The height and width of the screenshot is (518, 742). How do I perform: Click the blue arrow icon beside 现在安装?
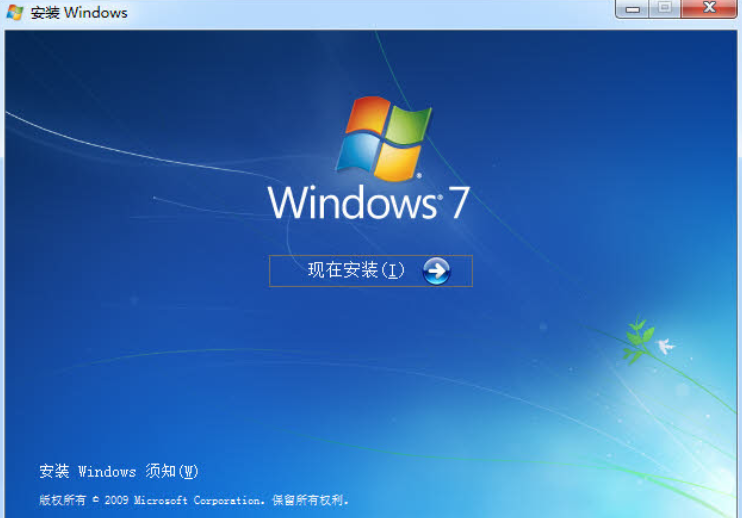(436, 271)
